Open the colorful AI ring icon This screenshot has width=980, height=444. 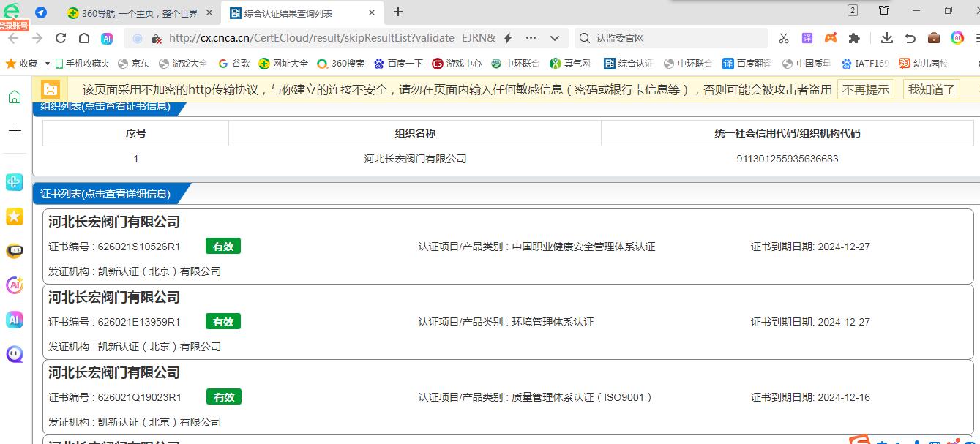(957, 38)
